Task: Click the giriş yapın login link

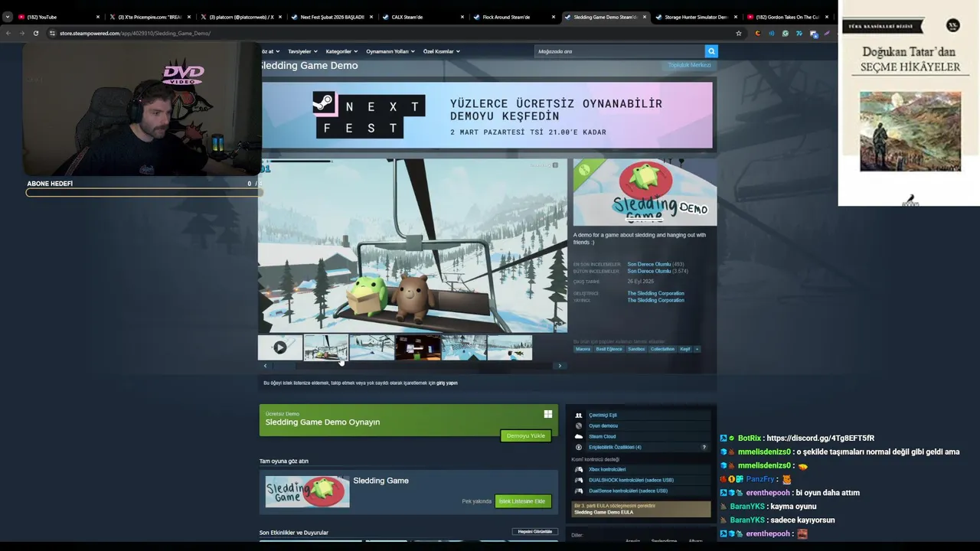Action: coord(447,383)
